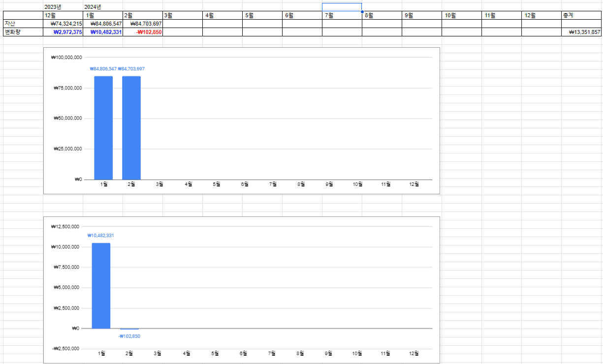Click the -₩2,500,000 axis label
This screenshot has height=364, width=603.
66,349
